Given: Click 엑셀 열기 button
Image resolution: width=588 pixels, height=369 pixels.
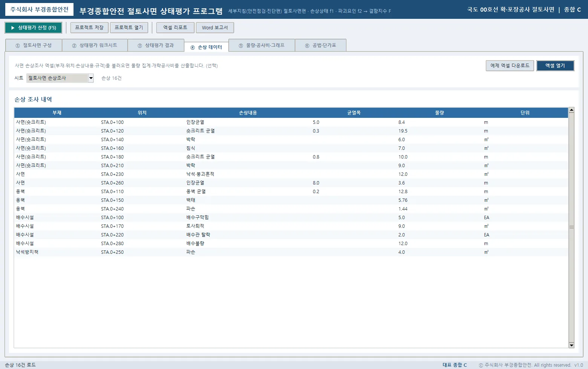Looking at the screenshot, I should pos(555,66).
